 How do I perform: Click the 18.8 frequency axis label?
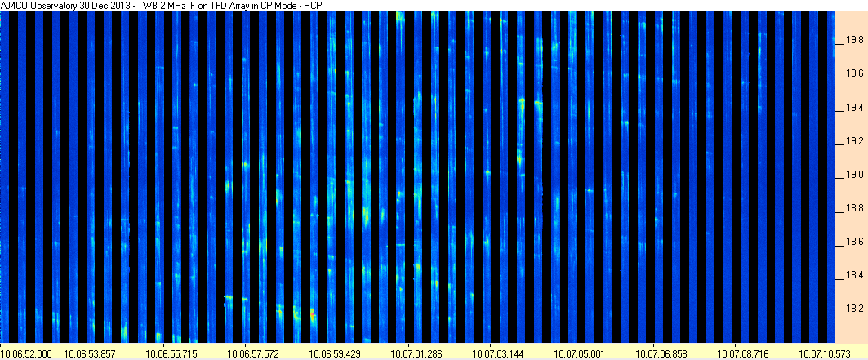click(855, 208)
